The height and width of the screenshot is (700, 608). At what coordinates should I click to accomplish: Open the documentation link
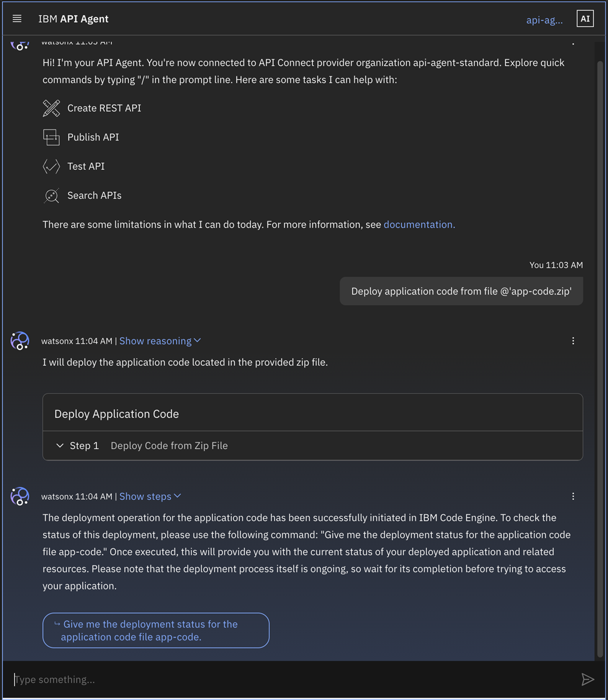419,224
